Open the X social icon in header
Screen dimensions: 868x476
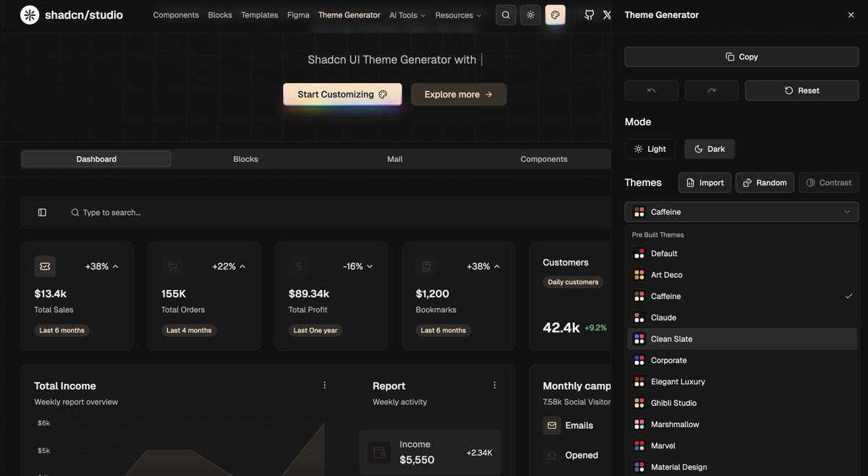point(607,14)
